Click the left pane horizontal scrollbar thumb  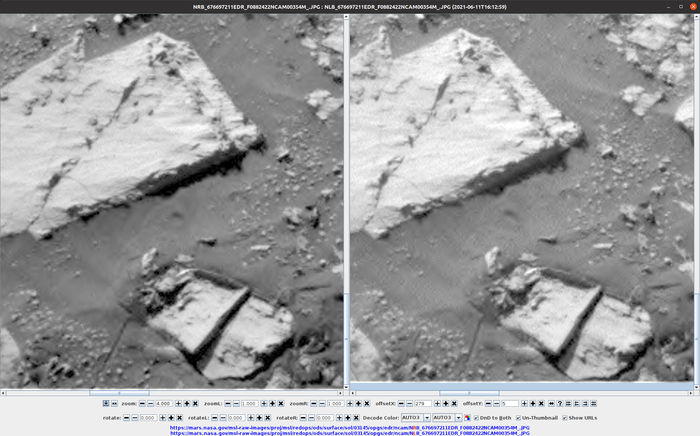click(x=119, y=393)
